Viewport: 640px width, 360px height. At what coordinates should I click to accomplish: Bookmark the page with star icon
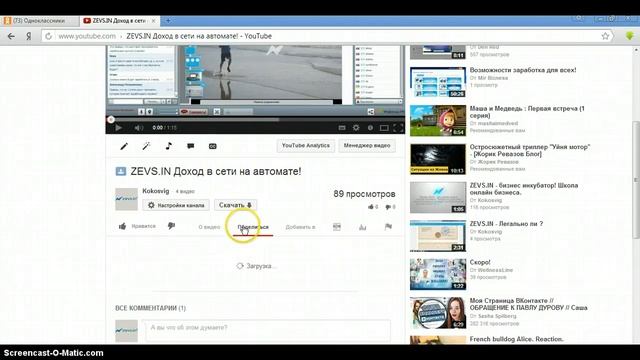605,36
